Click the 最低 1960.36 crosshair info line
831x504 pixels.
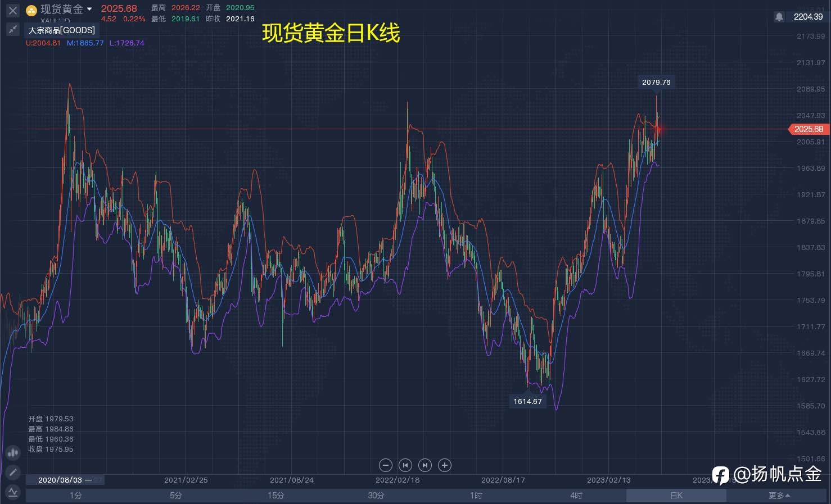[51, 439]
